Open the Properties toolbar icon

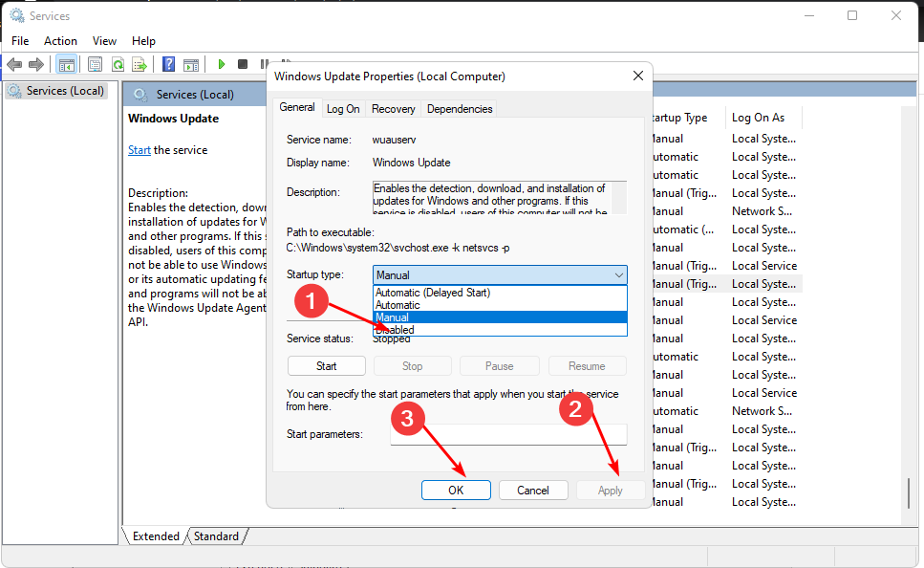(x=95, y=64)
